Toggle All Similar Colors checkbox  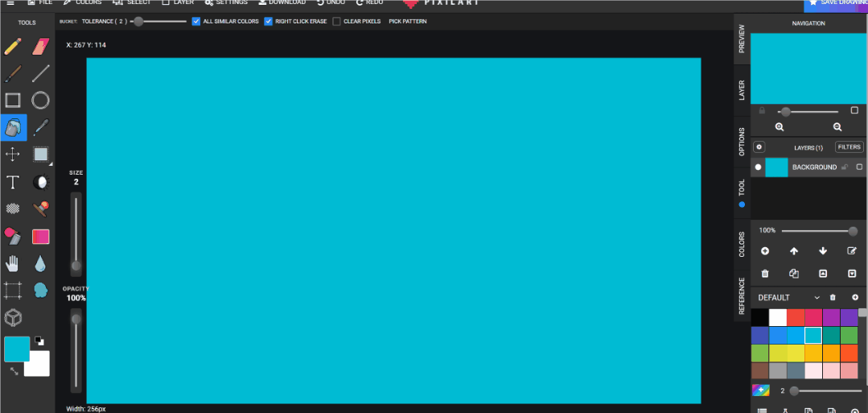[196, 21]
